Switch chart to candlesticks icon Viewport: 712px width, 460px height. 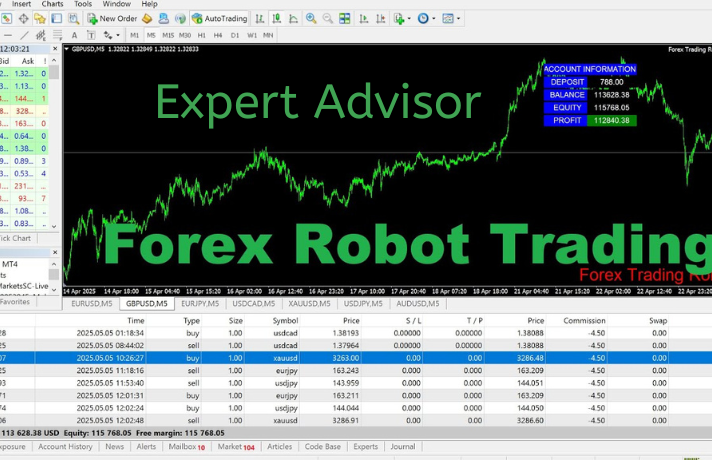click(277, 19)
